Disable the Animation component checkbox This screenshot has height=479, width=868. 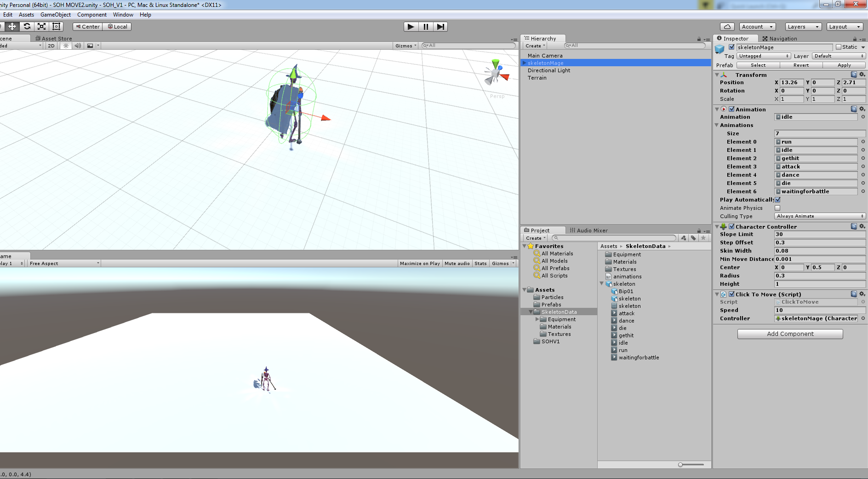coord(731,109)
